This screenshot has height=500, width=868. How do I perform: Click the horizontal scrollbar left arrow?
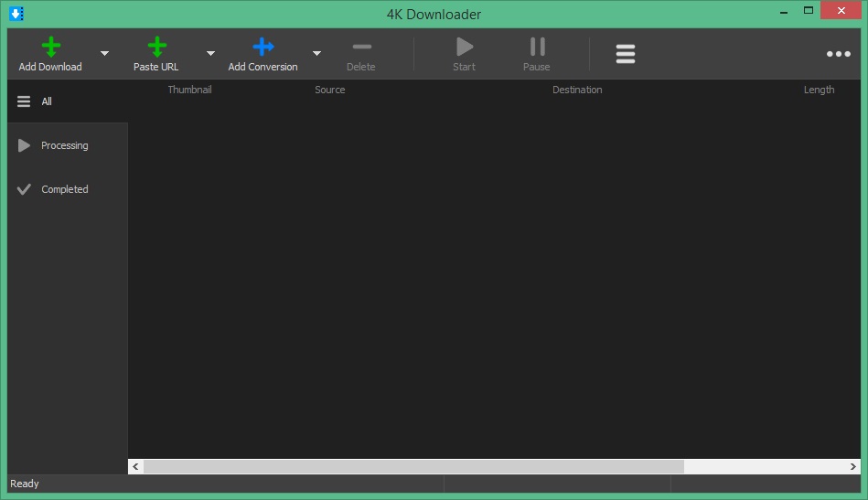tap(135, 467)
